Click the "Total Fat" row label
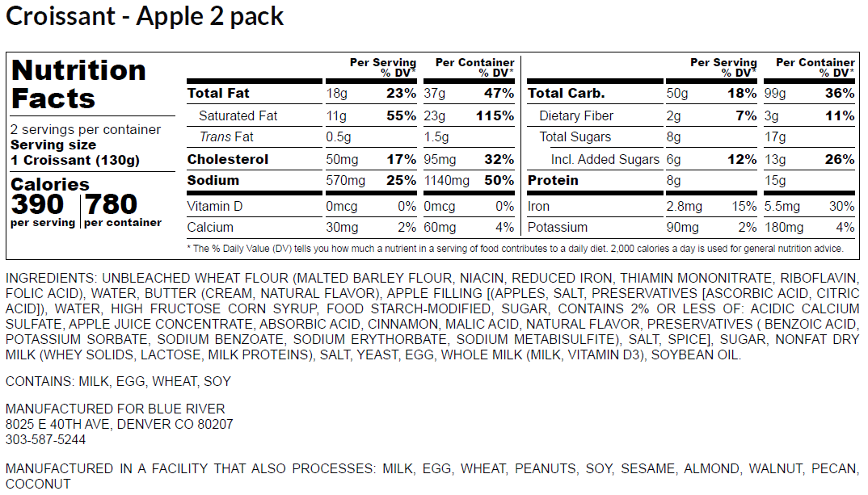868x495 pixels. click(218, 94)
